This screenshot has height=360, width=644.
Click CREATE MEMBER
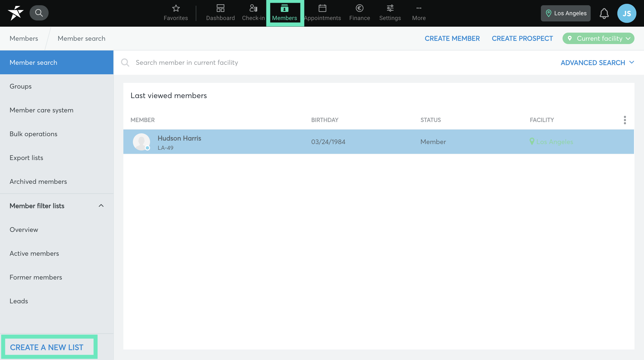(452, 38)
